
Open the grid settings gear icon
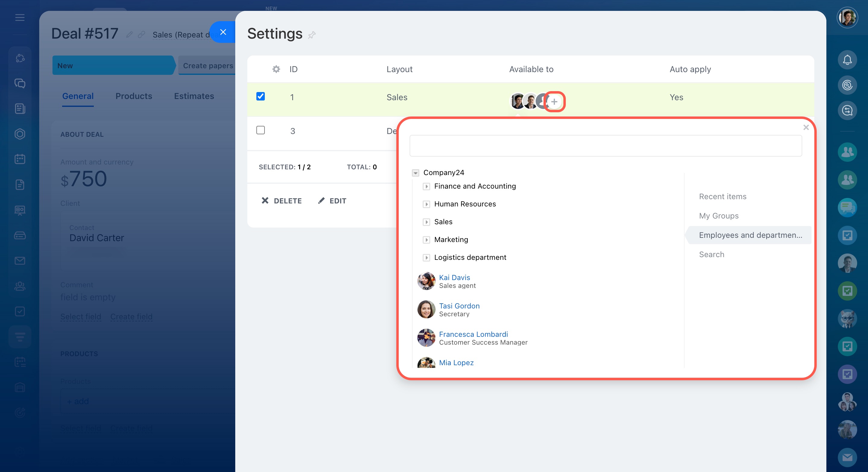(276, 69)
